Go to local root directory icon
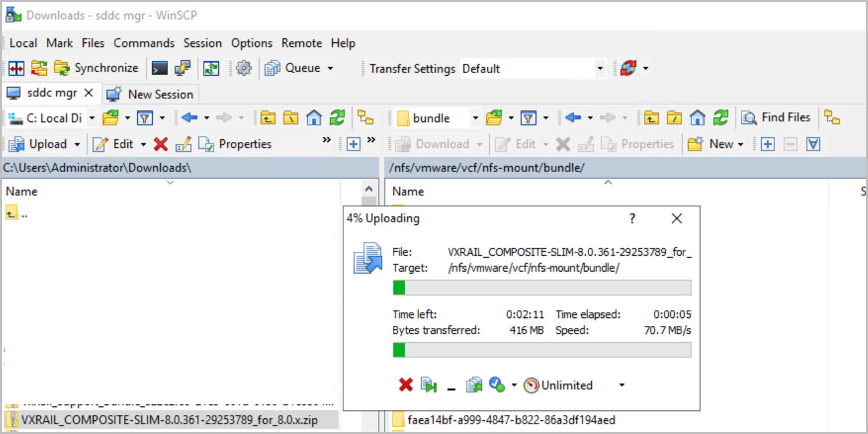This screenshot has height=434, width=868. point(291,118)
